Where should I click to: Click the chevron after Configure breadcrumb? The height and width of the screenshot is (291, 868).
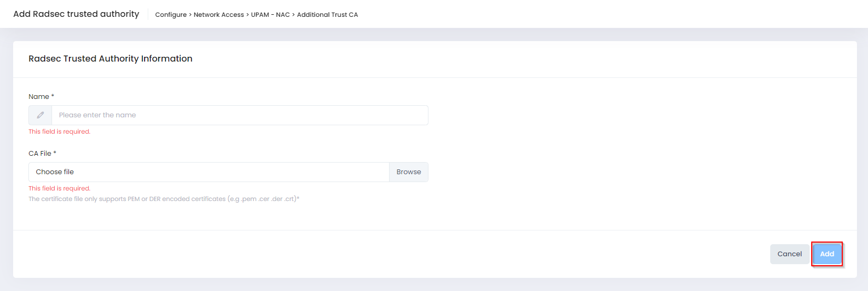coord(190,15)
